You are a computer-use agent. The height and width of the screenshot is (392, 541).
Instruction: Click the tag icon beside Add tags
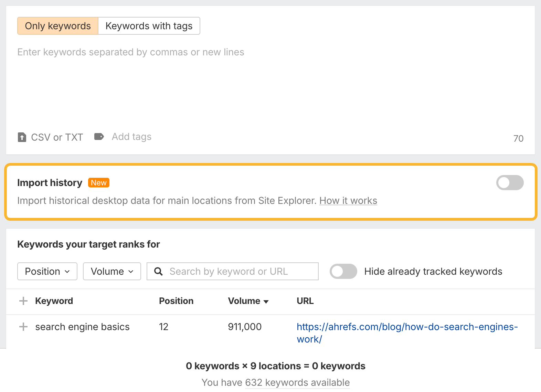pos(99,137)
